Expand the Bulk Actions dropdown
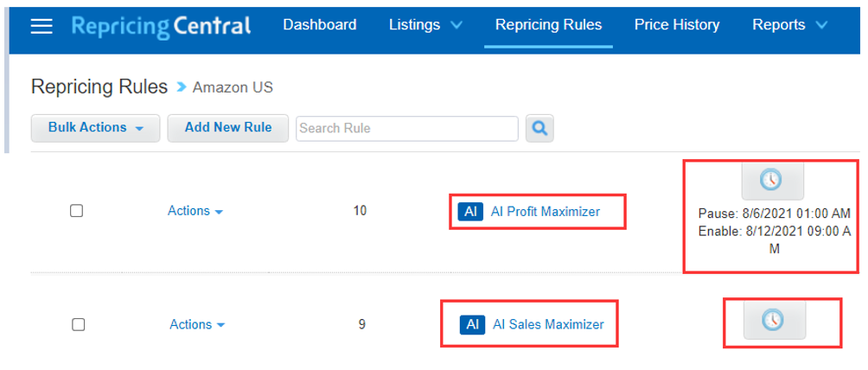This screenshot has height=370, width=868. tap(96, 128)
